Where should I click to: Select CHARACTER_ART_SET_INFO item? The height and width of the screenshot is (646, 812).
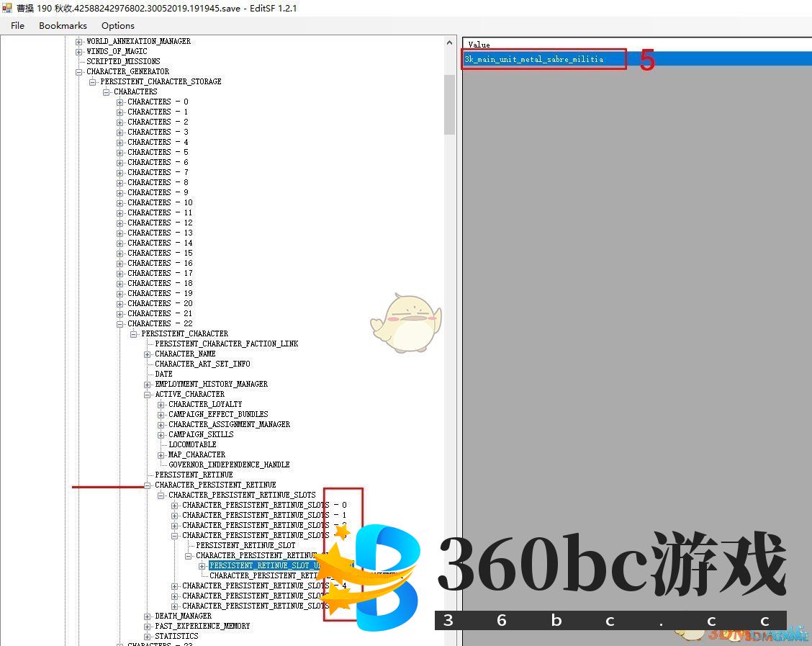[202, 364]
